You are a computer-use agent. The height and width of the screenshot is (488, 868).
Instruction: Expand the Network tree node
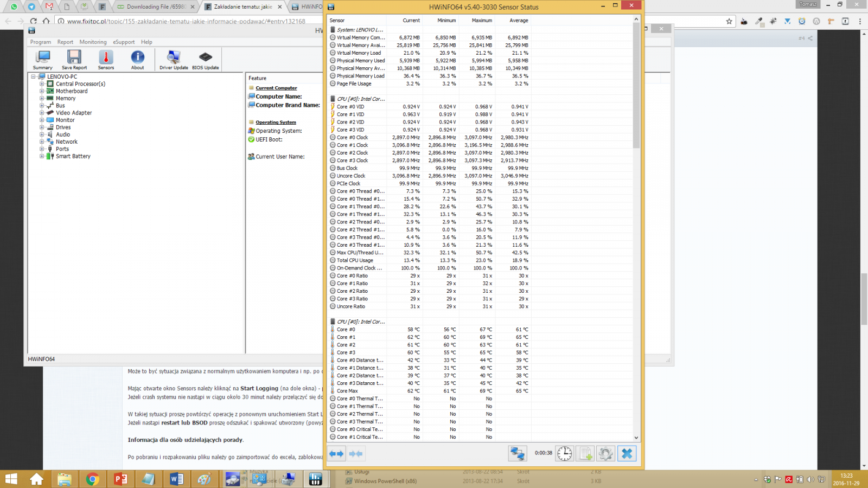point(42,142)
